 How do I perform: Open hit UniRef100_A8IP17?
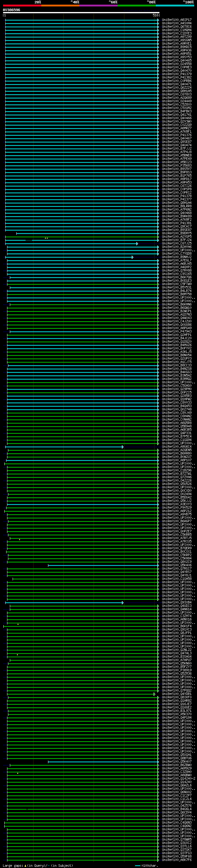176,20
